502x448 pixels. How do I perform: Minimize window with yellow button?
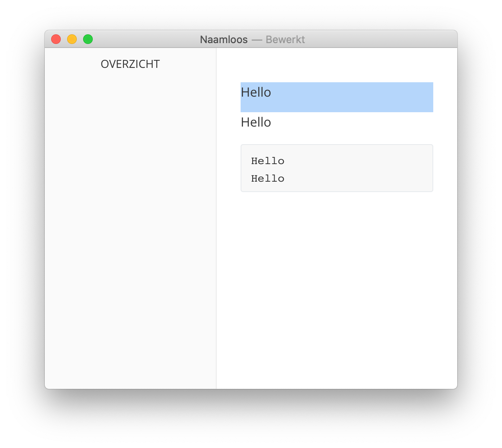tap(72, 39)
